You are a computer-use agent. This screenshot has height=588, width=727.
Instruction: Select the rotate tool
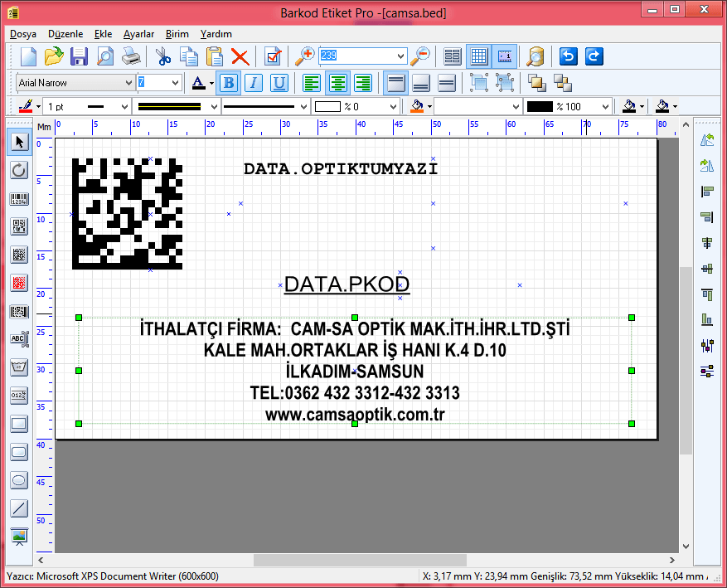(19, 170)
